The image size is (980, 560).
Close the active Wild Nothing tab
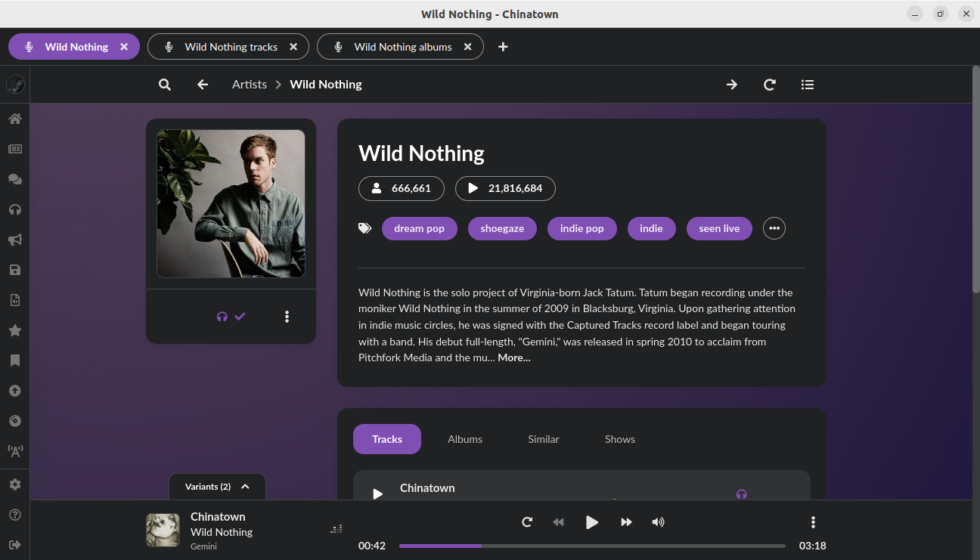tap(124, 47)
